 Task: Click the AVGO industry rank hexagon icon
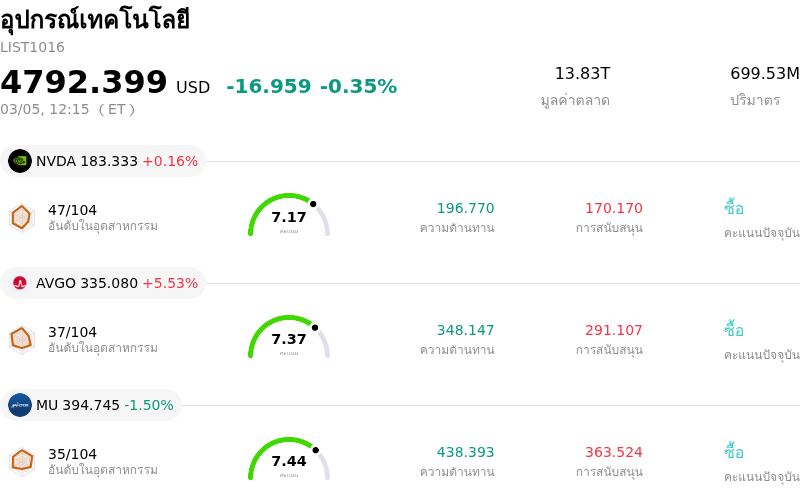[x=21, y=339]
